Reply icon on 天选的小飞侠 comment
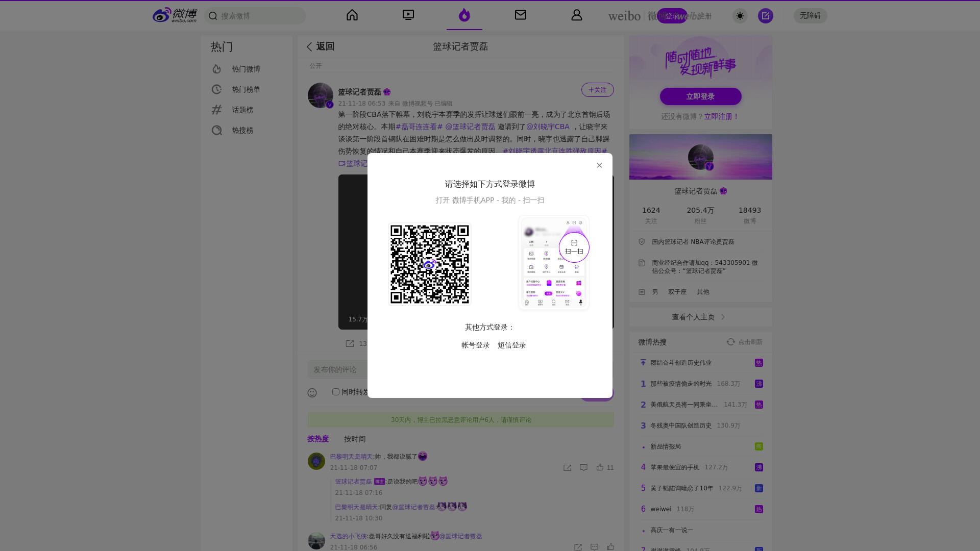 (x=594, y=547)
